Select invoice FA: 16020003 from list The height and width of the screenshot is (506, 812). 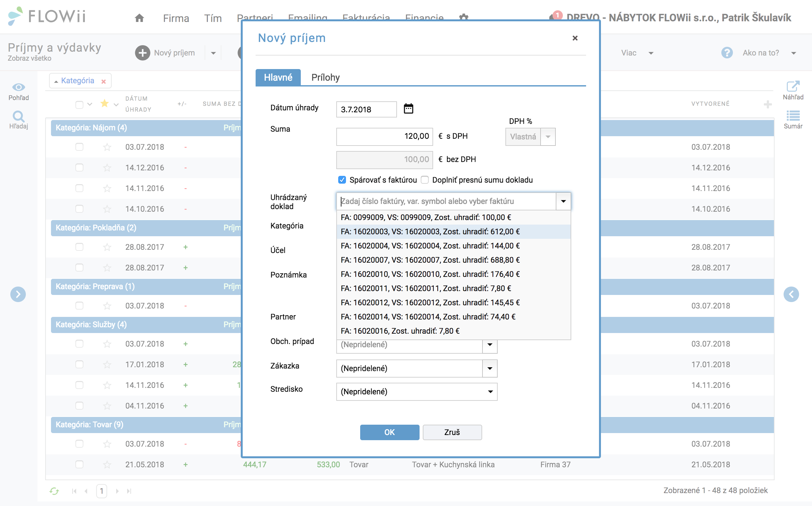453,232
